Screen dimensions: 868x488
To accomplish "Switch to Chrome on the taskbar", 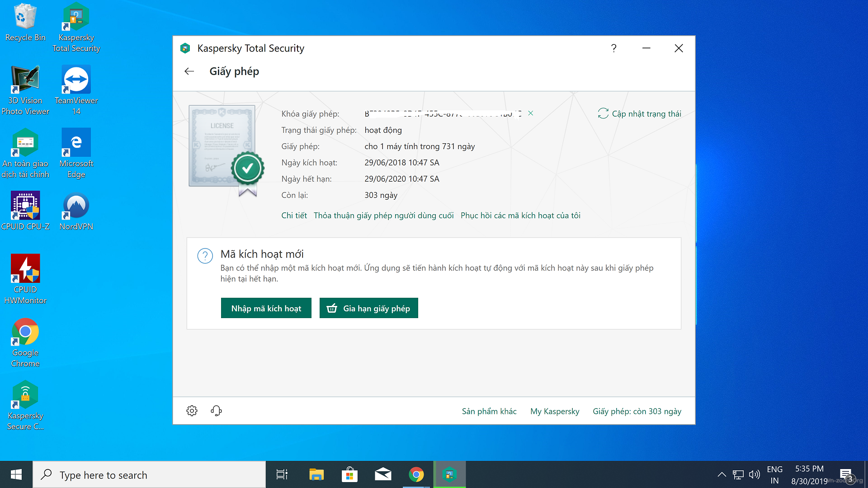I will (x=416, y=474).
